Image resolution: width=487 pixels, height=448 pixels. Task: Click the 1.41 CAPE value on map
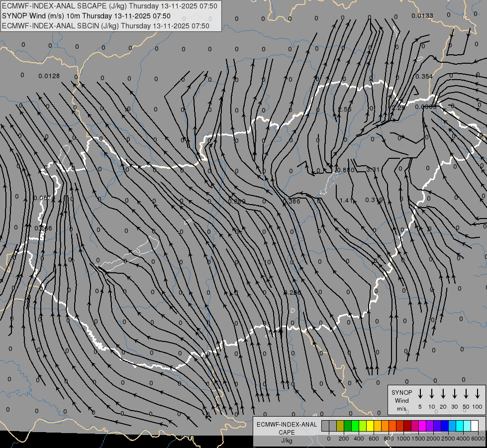click(x=346, y=200)
